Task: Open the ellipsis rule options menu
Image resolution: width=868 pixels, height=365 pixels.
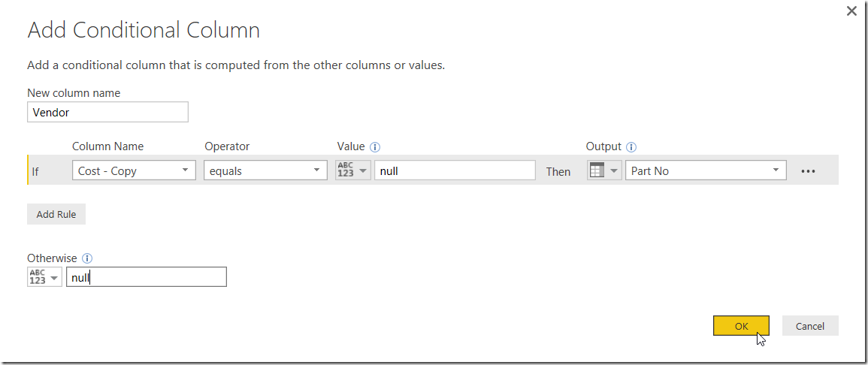Action: click(808, 171)
